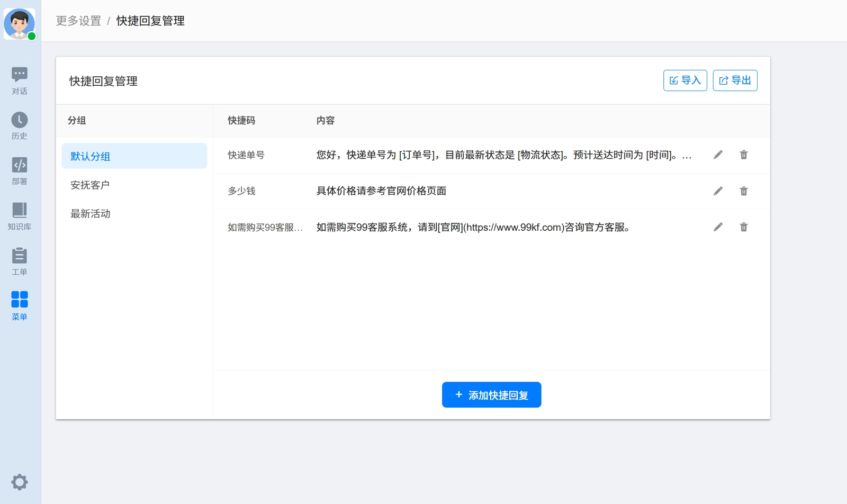847x504 pixels.
Task: Click the 多少钱 shortcut code cell
Action: pos(241,191)
